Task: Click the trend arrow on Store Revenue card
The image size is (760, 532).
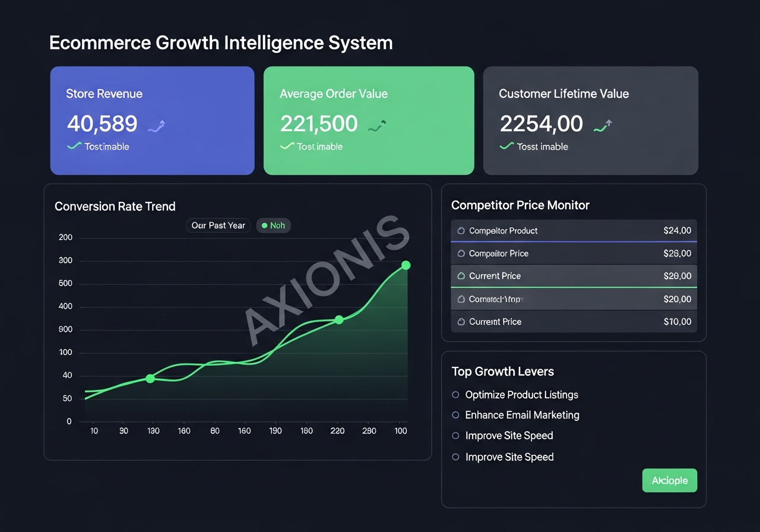Action: 155,125
